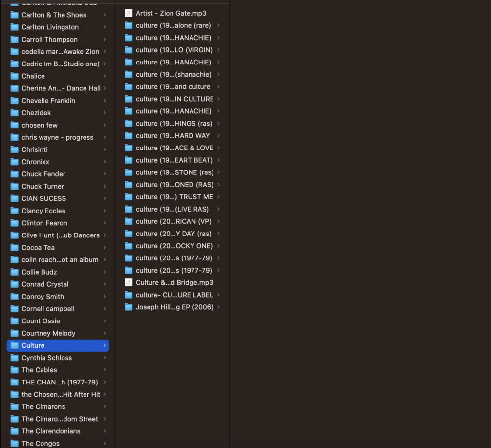Click the folder icon for Joseph Hill...g EP (2006)

[x=128, y=307]
